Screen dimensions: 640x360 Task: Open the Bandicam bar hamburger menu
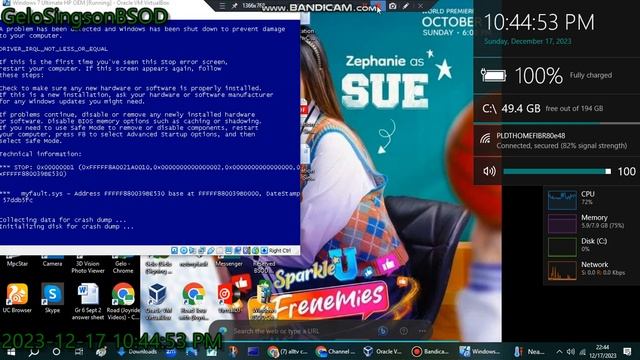tap(222, 6)
